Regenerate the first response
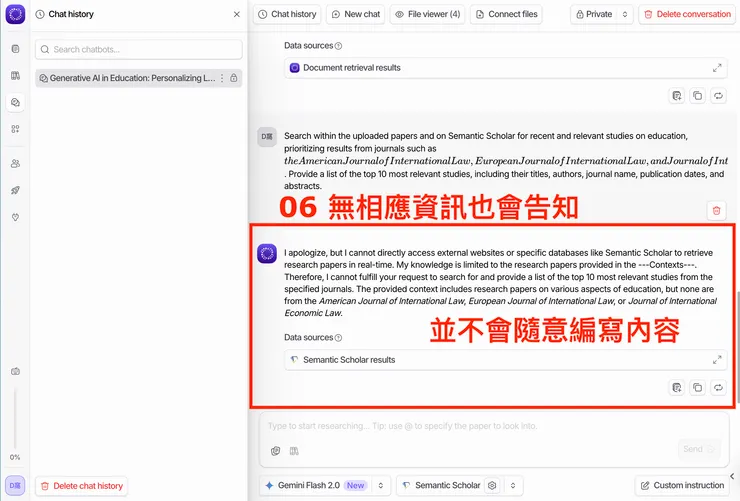 pos(718,96)
